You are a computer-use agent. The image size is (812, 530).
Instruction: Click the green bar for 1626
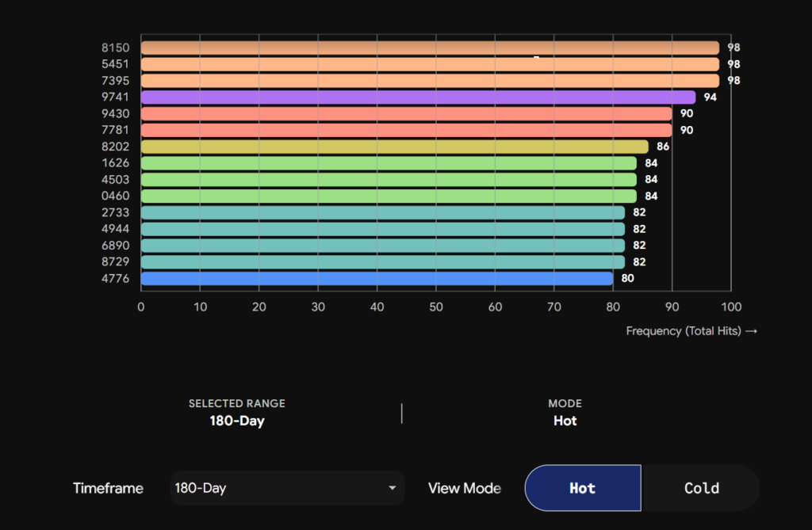point(389,163)
